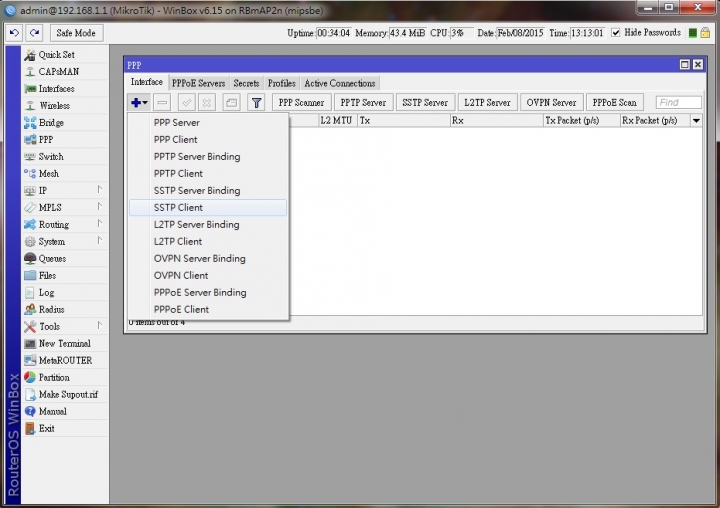Click the Undo arrow button
Viewport: 720px width, 508px height.
point(14,33)
